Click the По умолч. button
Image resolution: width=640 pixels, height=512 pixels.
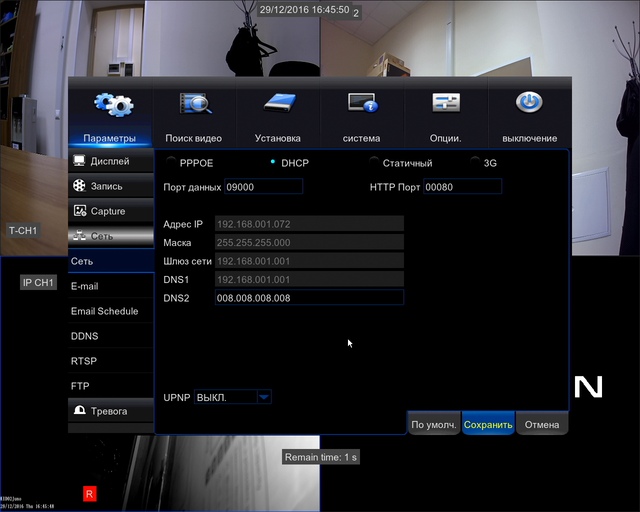(x=434, y=424)
